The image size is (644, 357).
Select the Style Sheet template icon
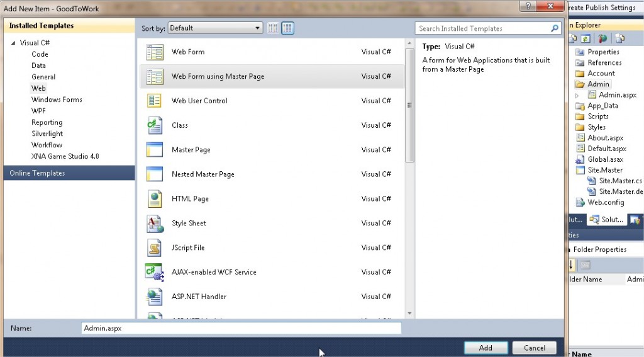155,224
